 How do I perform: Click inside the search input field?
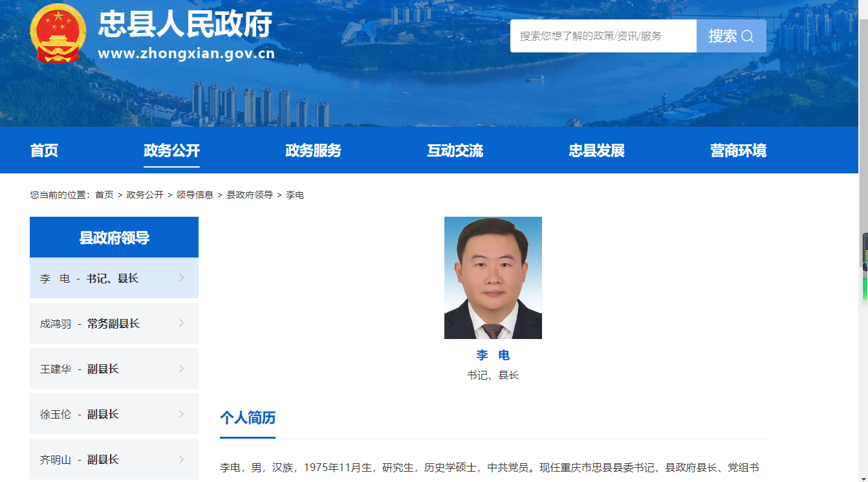pyautogui.click(x=602, y=36)
